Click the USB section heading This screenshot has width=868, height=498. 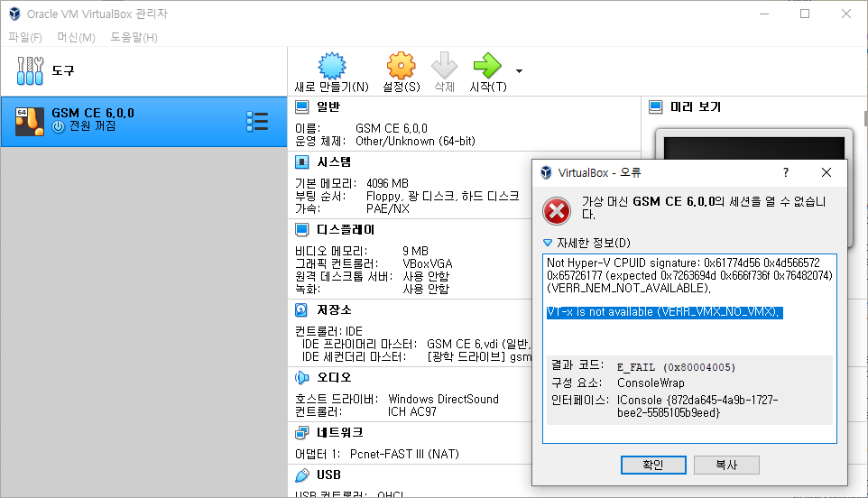pyautogui.click(x=328, y=475)
